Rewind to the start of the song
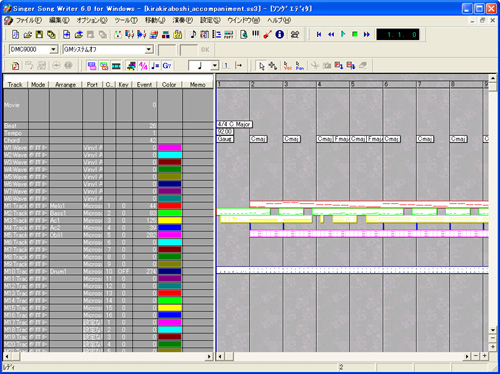The height and width of the screenshot is (374, 500). point(319,34)
